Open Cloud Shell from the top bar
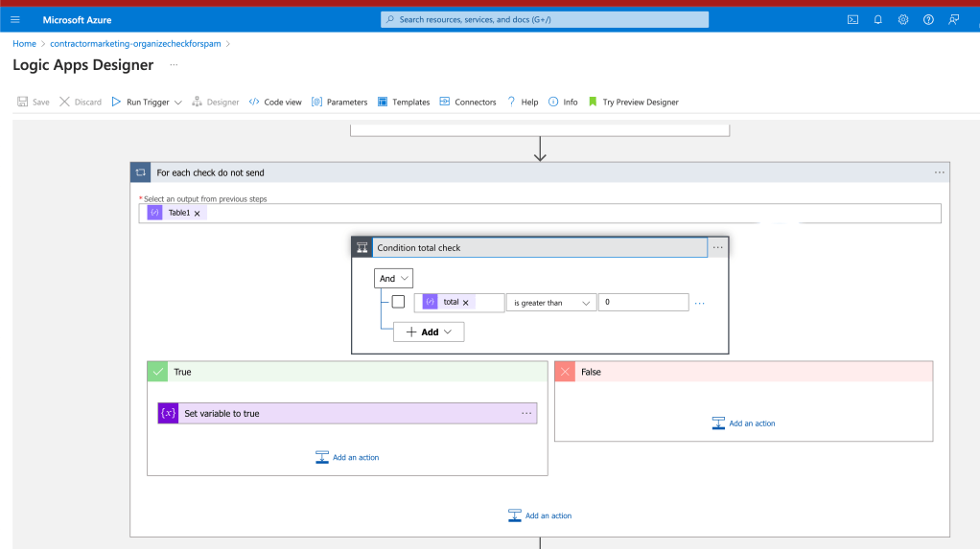980x549 pixels. point(852,19)
